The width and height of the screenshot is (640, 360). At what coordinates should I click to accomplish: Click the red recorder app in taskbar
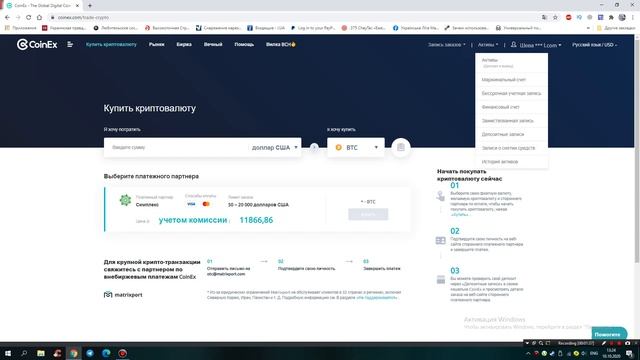tap(122, 353)
